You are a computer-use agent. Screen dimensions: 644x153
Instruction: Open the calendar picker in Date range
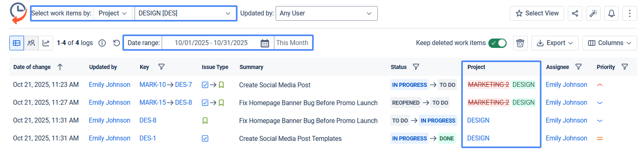265,43
